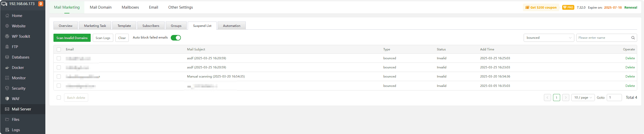644x134 pixels.
Task: Check the Batch delete checkbox
Action: [x=59, y=98]
